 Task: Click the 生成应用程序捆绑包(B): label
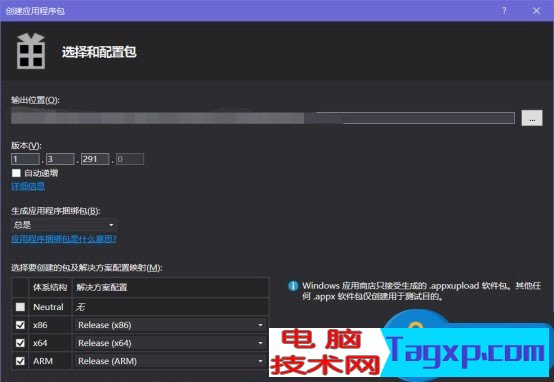click(x=56, y=211)
